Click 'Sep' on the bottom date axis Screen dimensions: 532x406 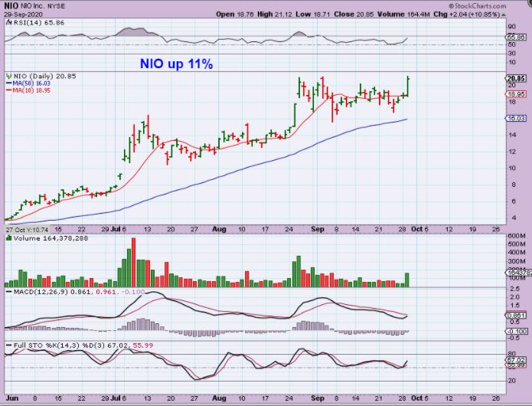[318, 398]
